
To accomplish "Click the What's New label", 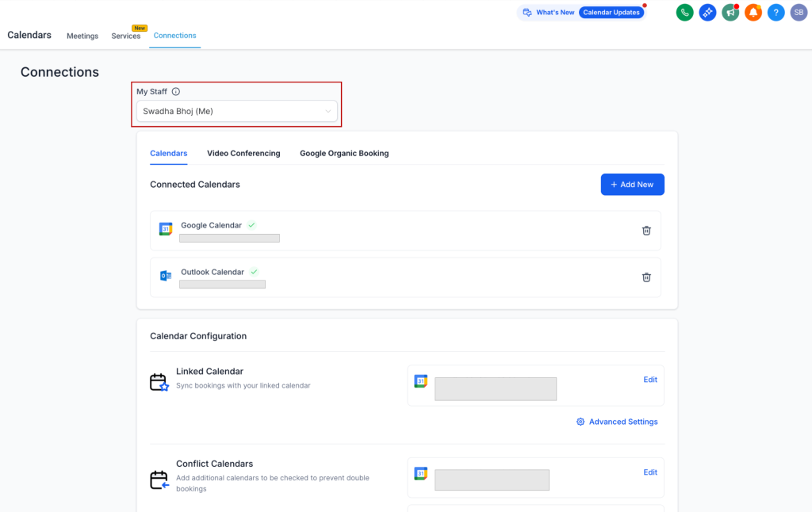I will tap(555, 13).
